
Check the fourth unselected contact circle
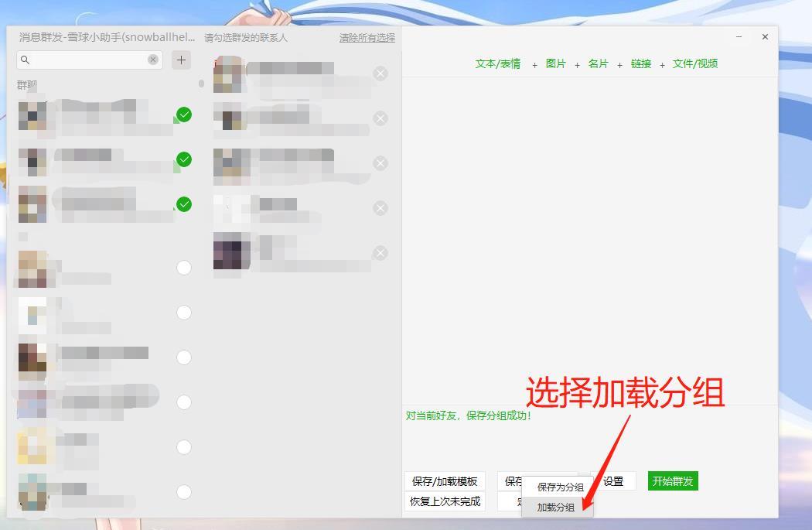coord(184,402)
